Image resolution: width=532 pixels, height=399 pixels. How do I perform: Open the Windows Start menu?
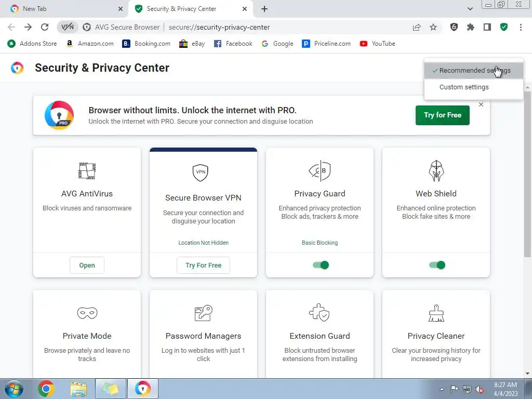click(14, 389)
